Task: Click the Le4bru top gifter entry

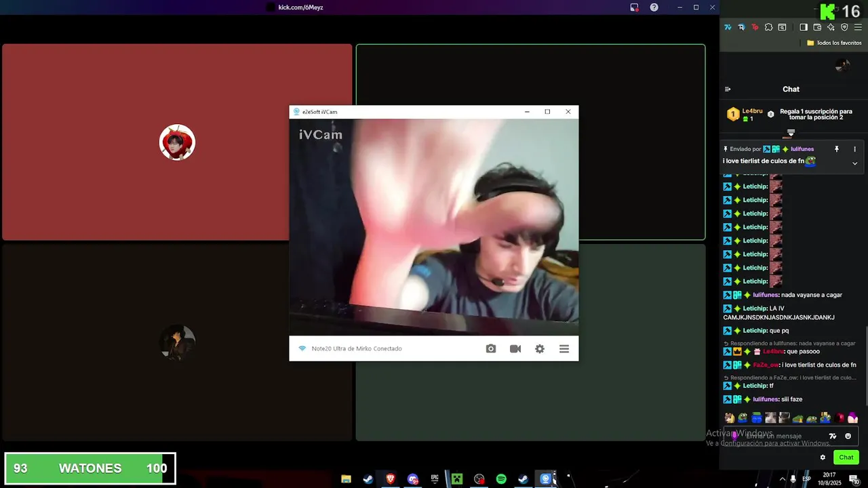Action: pos(745,115)
